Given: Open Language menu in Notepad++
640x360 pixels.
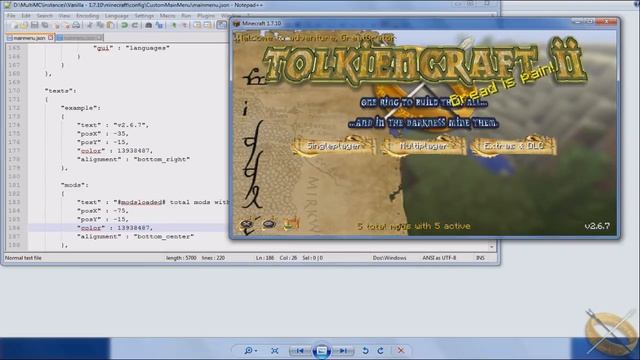Looking at the screenshot, I should click(116, 16).
